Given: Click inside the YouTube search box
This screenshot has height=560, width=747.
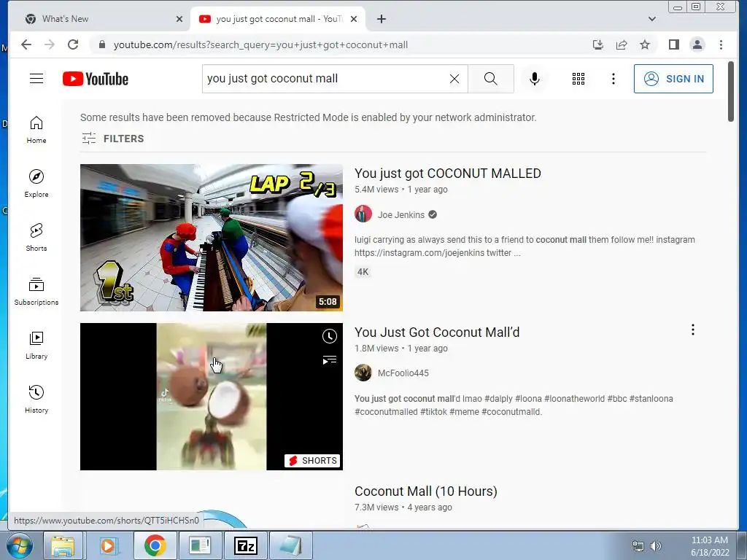Looking at the screenshot, I should tap(326, 79).
